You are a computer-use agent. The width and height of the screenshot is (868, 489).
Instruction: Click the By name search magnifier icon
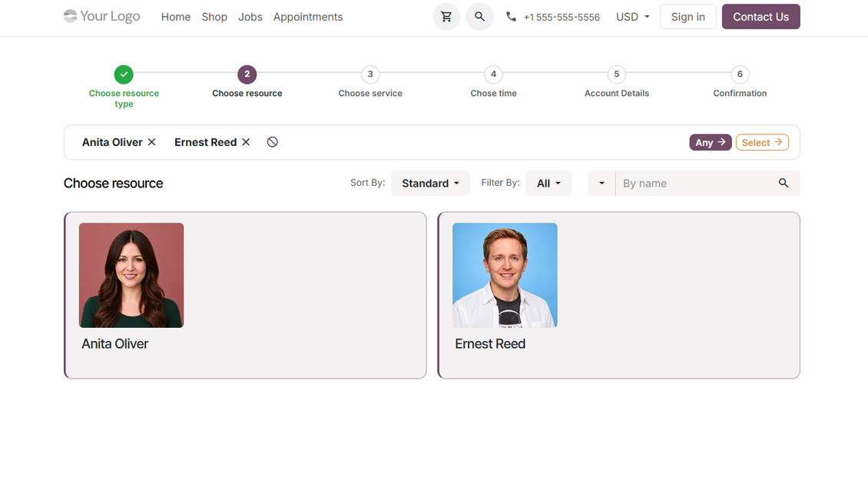coord(784,183)
